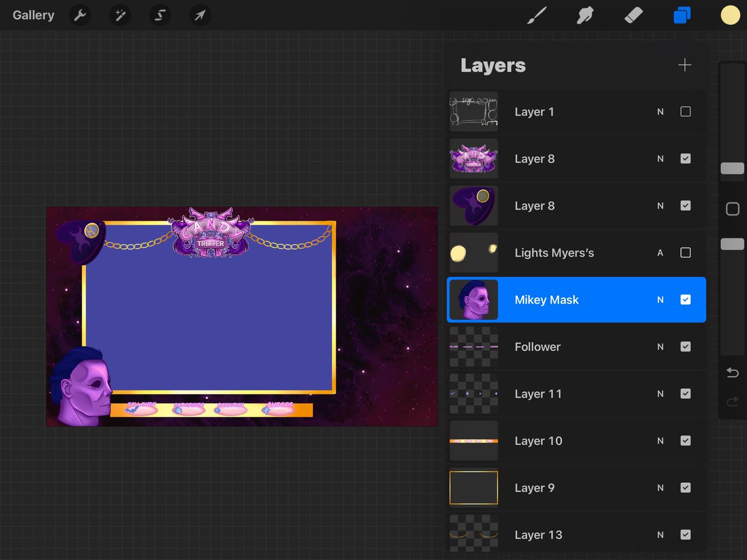Tap the Layer 11 thumbnail
Image resolution: width=747 pixels, height=560 pixels.
(x=474, y=394)
